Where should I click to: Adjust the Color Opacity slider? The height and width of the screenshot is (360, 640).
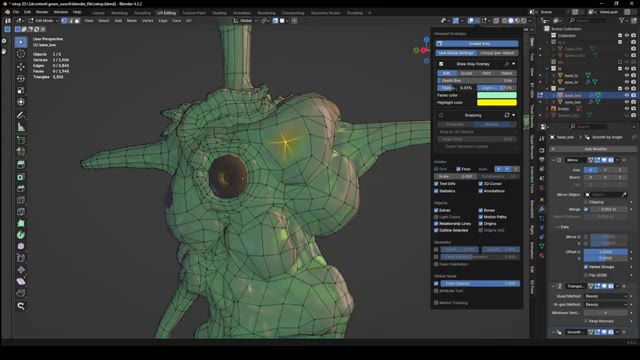(480, 283)
